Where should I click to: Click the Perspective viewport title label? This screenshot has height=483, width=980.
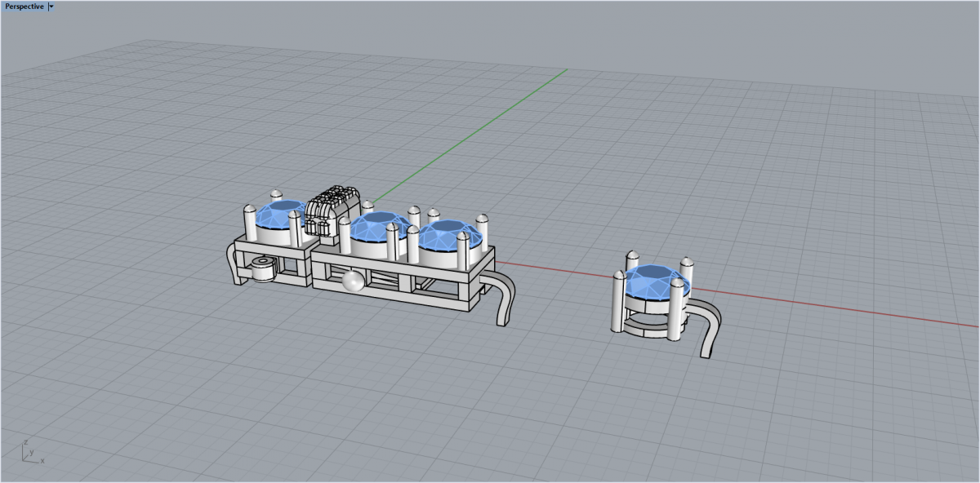pyautogui.click(x=24, y=6)
